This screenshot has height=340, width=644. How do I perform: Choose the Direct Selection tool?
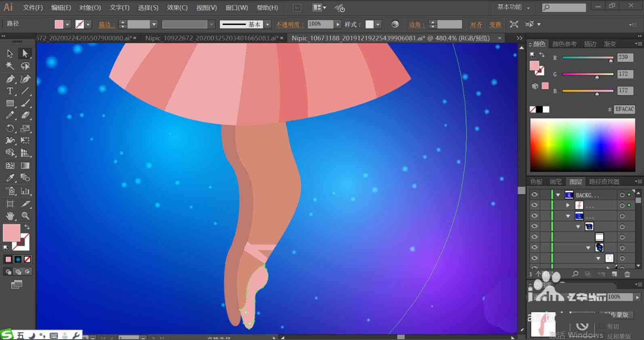pyautogui.click(x=25, y=53)
